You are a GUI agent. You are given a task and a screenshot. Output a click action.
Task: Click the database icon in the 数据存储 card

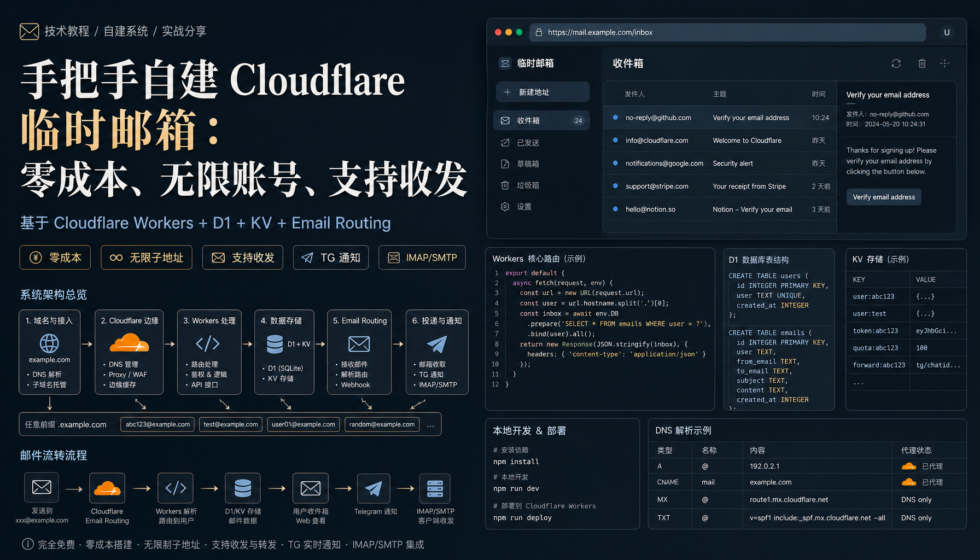[275, 344]
